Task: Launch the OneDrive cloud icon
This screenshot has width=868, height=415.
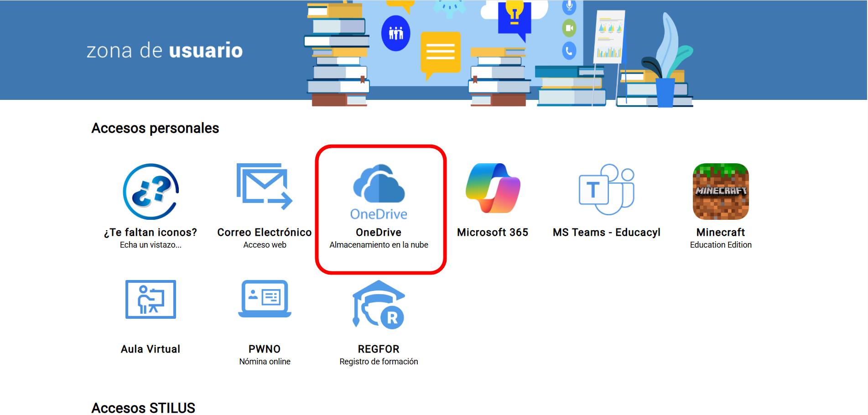Action: pos(379,192)
